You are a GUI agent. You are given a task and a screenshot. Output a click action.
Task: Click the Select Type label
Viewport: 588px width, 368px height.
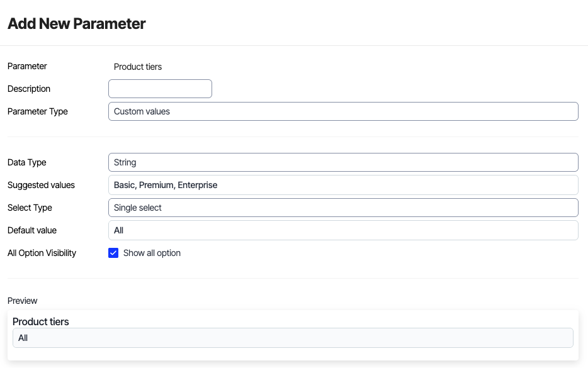(x=30, y=208)
